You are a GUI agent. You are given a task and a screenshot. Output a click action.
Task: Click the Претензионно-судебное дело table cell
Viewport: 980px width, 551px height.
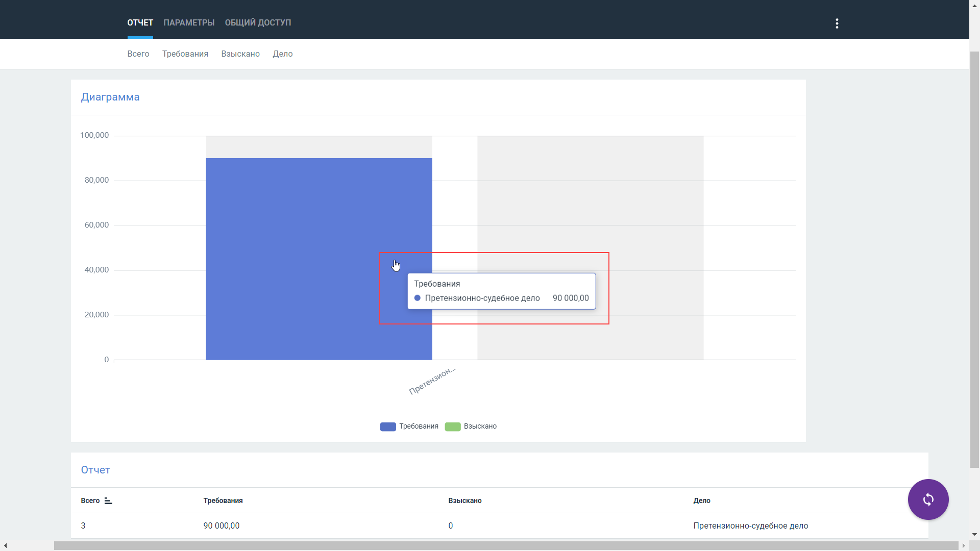(751, 525)
